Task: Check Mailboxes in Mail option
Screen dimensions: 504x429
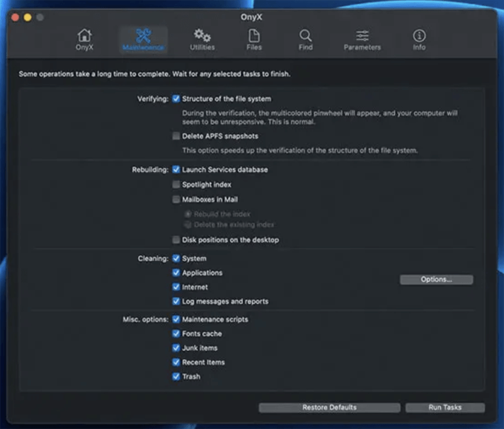Action: coord(176,200)
